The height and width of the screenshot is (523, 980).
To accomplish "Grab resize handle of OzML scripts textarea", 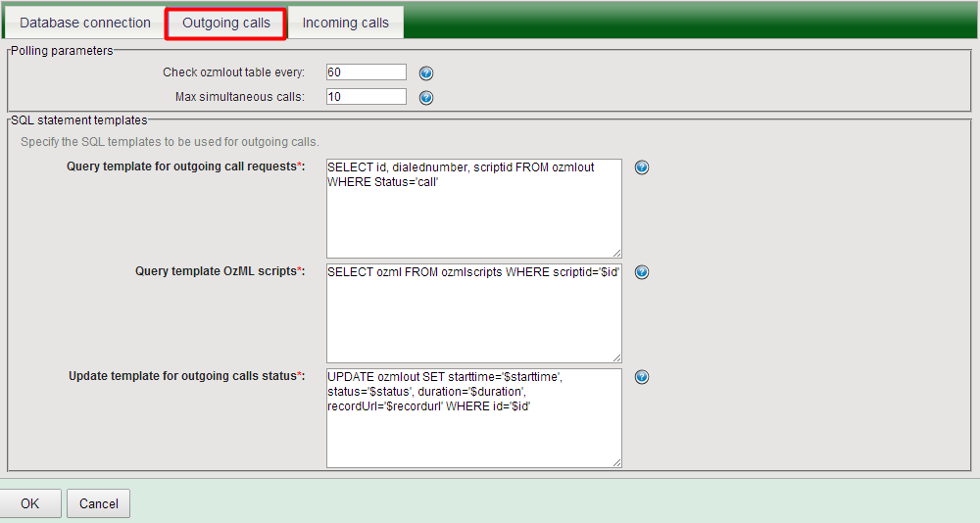I will tap(616, 357).
